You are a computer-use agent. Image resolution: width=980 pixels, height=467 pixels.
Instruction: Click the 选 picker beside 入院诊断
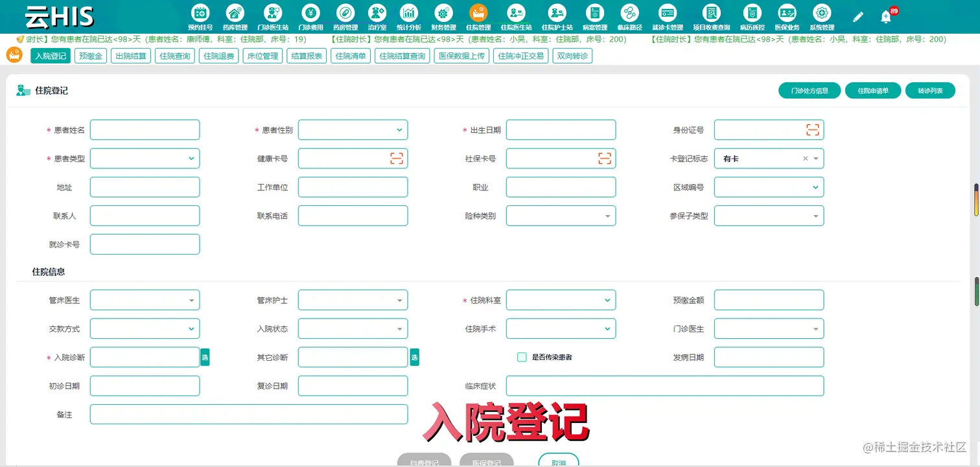pyautogui.click(x=205, y=357)
